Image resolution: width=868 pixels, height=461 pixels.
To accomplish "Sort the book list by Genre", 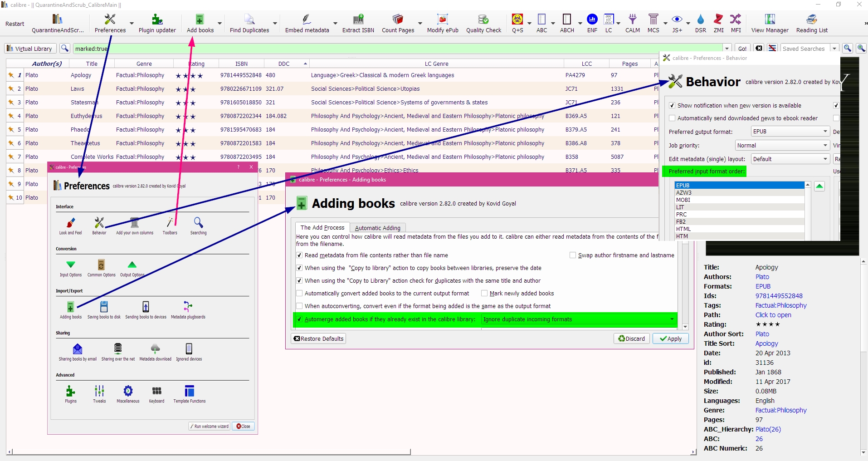I will click(144, 64).
